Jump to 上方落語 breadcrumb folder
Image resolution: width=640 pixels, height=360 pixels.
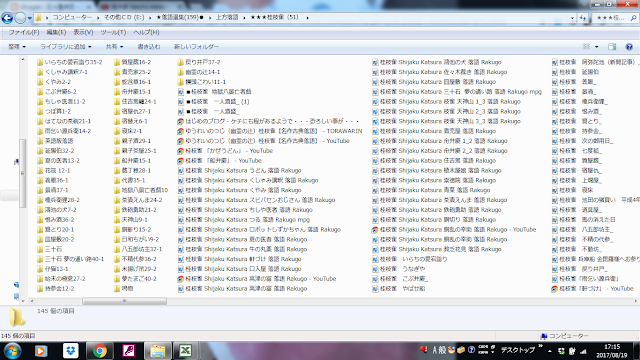(x=227, y=17)
